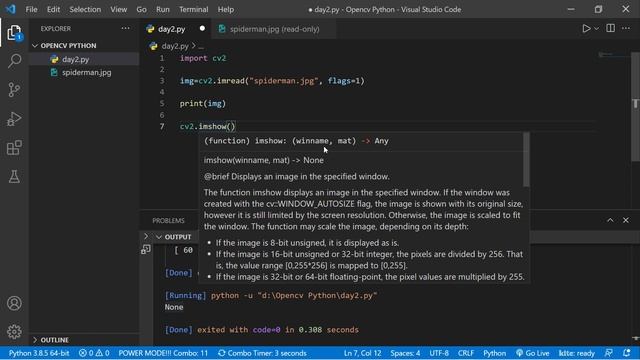
Task: Click POWER MODE!!! Combo: 11 status item
Action: click(x=163, y=353)
